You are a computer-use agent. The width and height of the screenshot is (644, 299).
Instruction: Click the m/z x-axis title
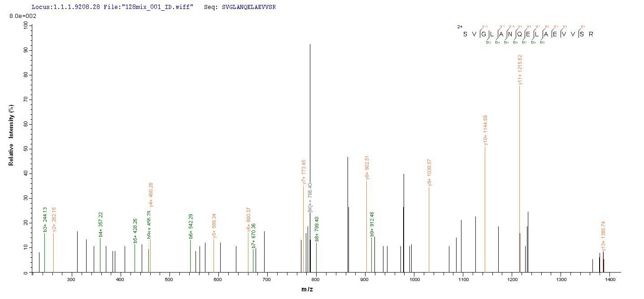point(307,289)
